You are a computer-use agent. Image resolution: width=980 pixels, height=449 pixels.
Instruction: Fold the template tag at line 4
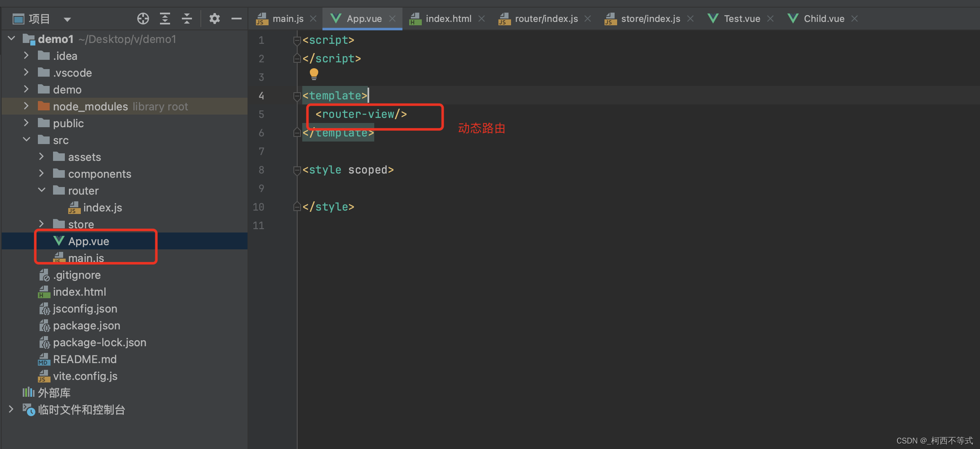point(297,96)
